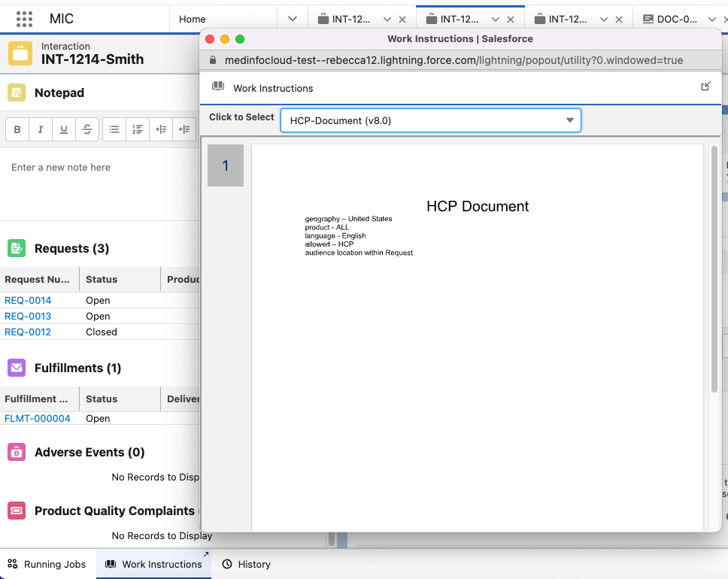Click the Interaction briefcase record icon
Screen dimensions: 728x579
tap(20, 53)
